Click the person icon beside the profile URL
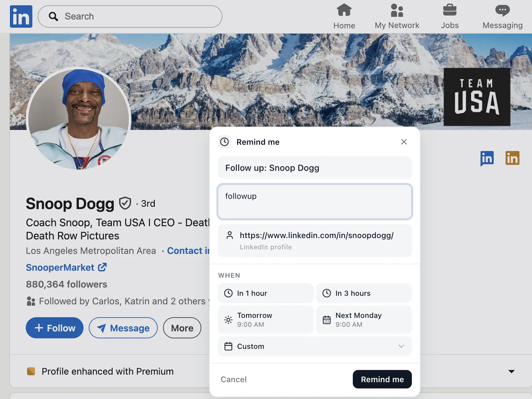This screenshot has width=532, height=399. pos(230,235)
